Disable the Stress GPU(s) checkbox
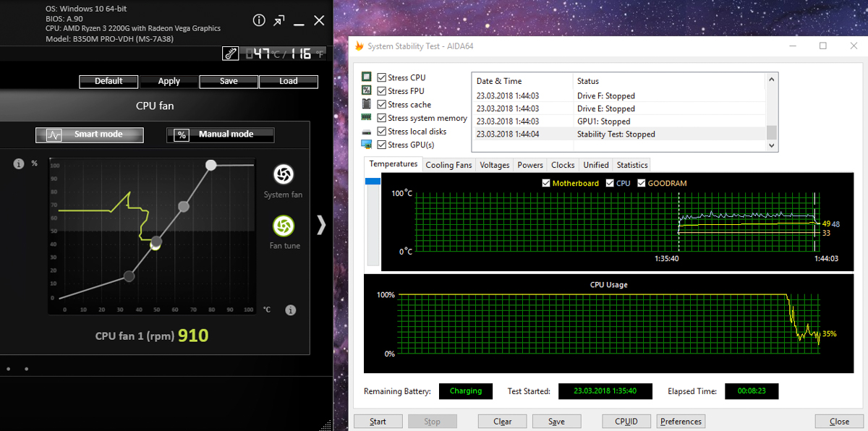The height and width of the screenshot is (431, 868). tap(381, 145)
